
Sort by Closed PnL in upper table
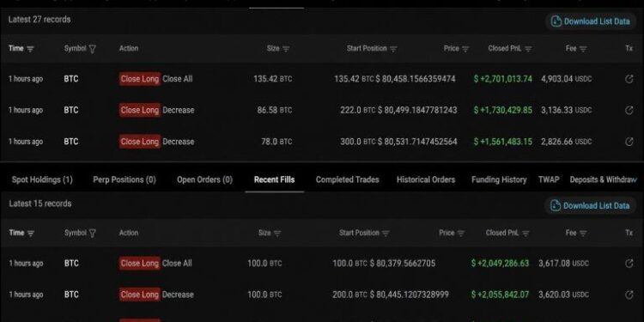click(x=528, y=49)
